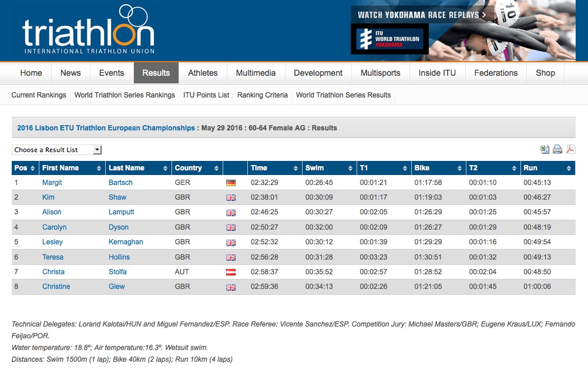Open World Triathlon Series Rankings link

(x=125, y=95)
